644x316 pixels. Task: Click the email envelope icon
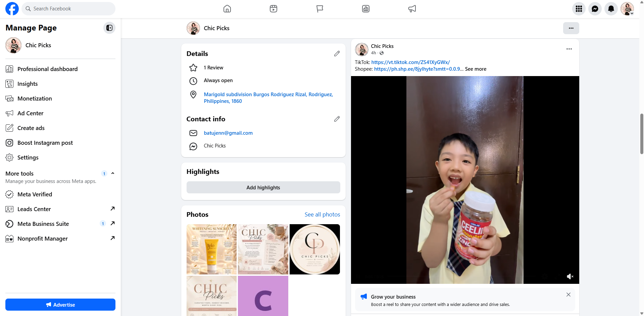click(x=193, y=133)
